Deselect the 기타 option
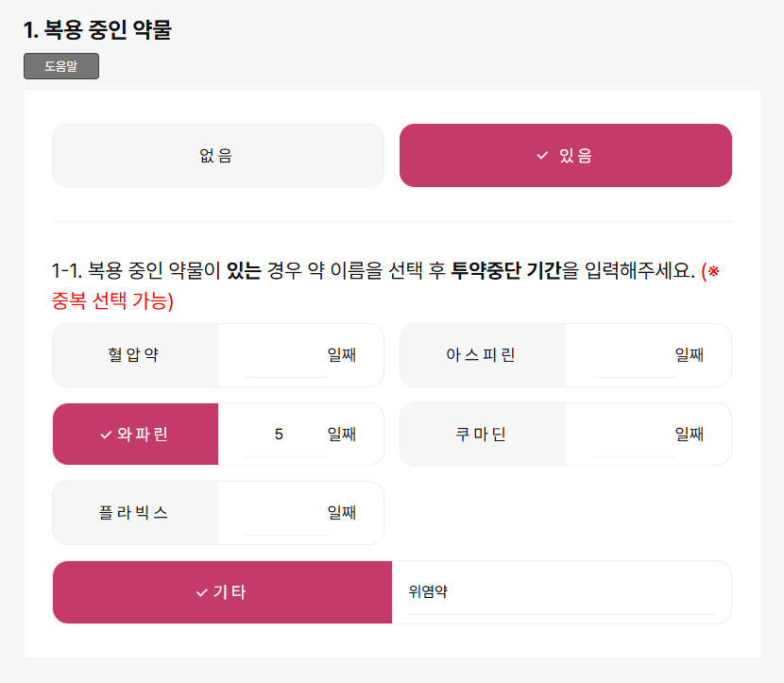Screen dimensions: 784x683 click(x=222, y=592)
